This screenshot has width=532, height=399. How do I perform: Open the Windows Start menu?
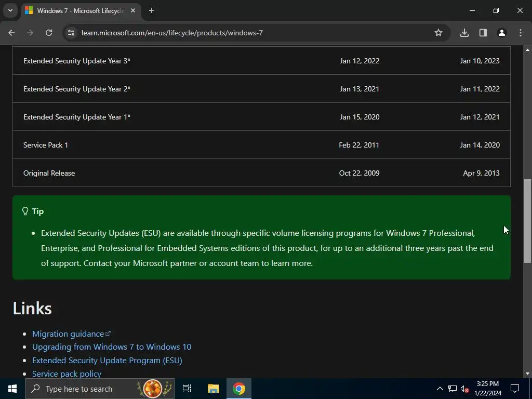pyautogui.click(x=12, y=389)
